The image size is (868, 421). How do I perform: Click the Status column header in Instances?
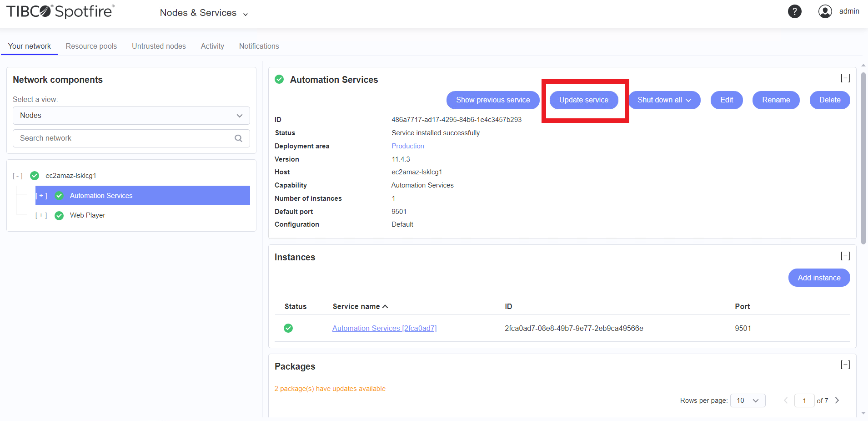tap(296, 307)
